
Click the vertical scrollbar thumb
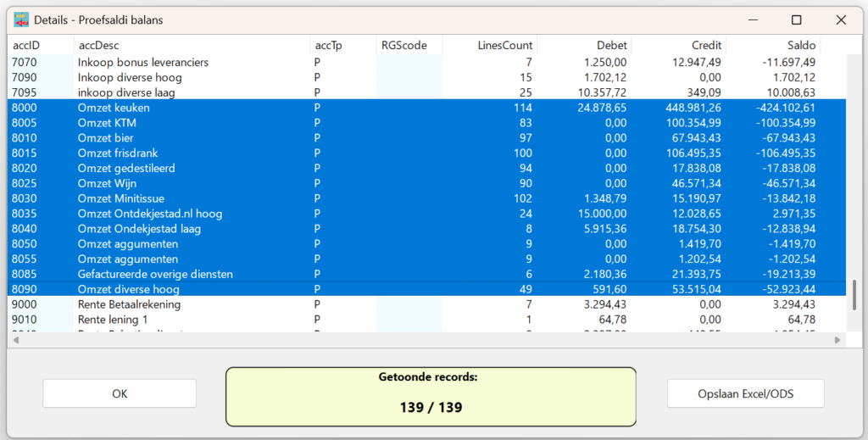tap(854, 294)
